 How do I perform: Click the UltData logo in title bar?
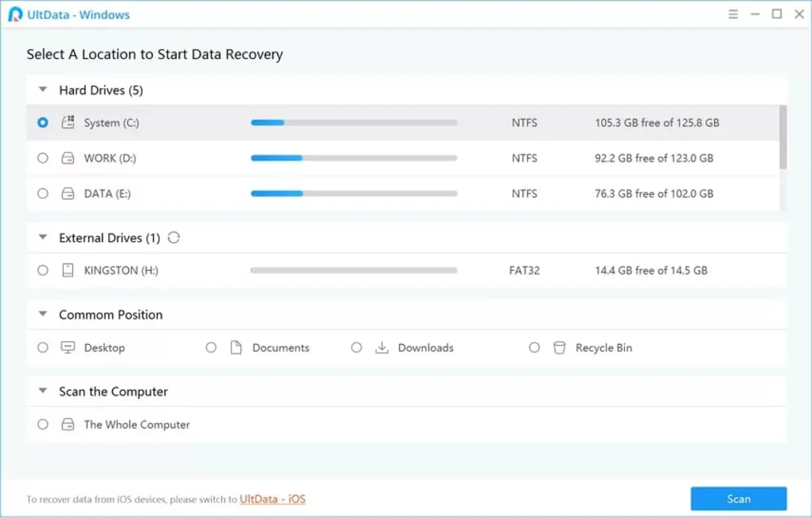tap(15, 14)
